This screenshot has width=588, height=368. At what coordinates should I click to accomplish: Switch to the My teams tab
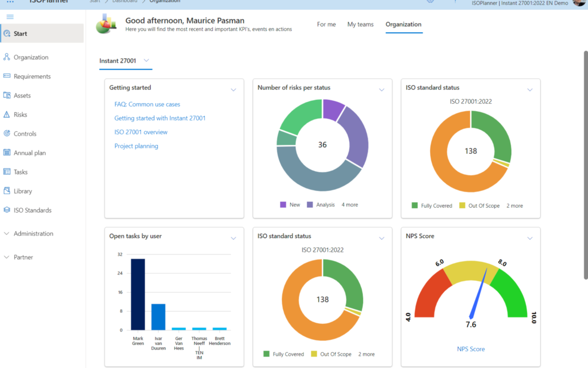pos(360,25)
